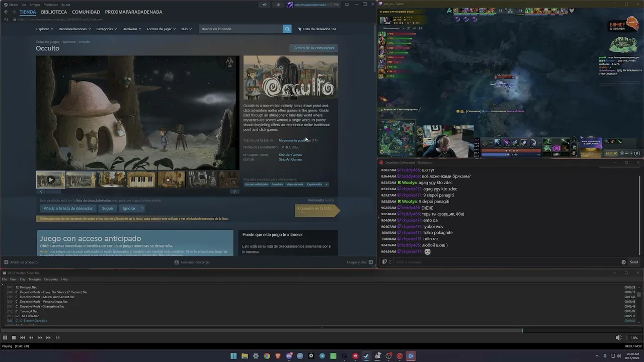Expand the Explorar dropdown
644x362 pixels.
point(45,29)
